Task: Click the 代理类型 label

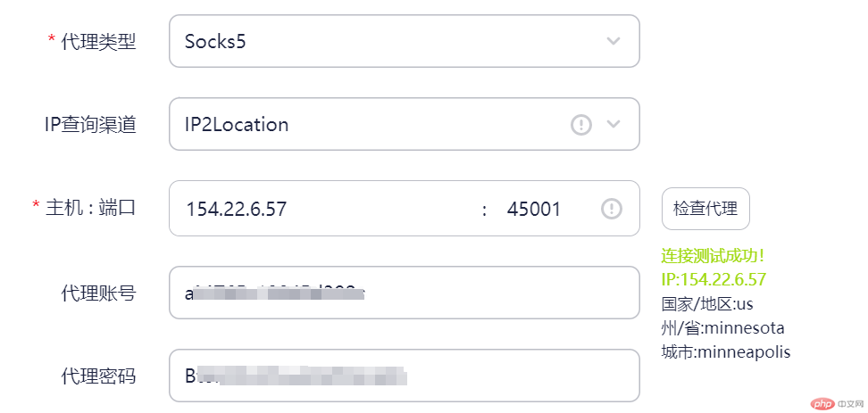Action: click(98, 41)
